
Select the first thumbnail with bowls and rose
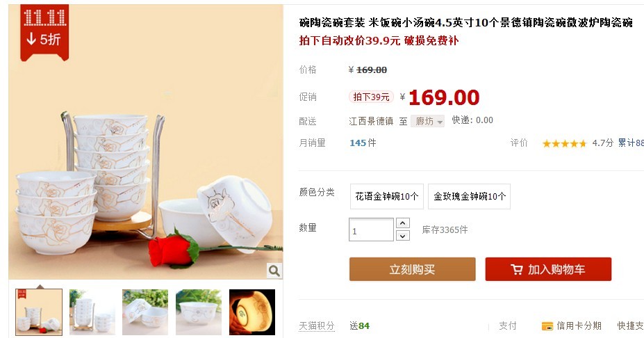coord(39,312)
